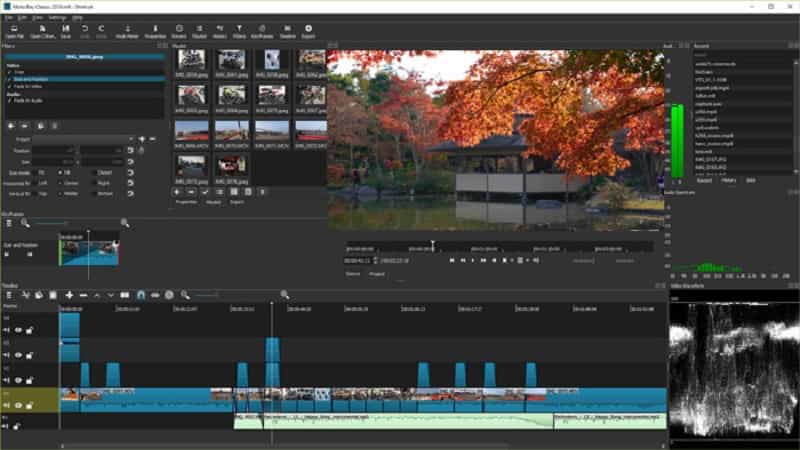Image resolution: width=800 pixels, height=450 pixels.
Task: Click the Filters funnel icon in the toolbar
Action: point(239,30)
